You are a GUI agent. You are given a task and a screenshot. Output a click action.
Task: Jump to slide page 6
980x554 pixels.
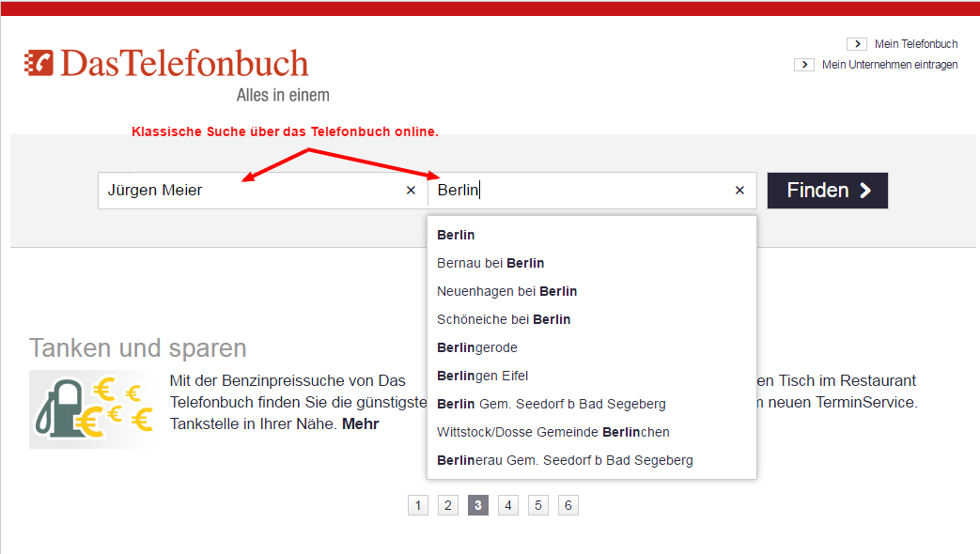coord(568,506)
